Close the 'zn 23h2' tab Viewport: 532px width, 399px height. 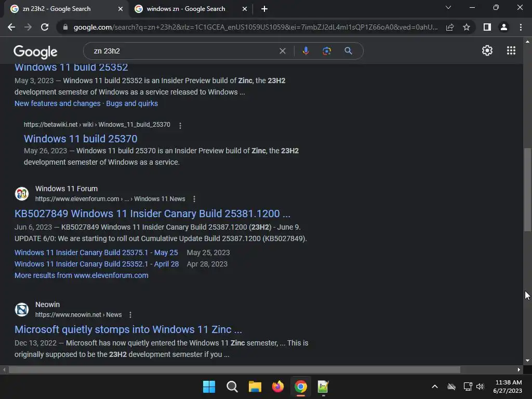click(x=121, y=9)
